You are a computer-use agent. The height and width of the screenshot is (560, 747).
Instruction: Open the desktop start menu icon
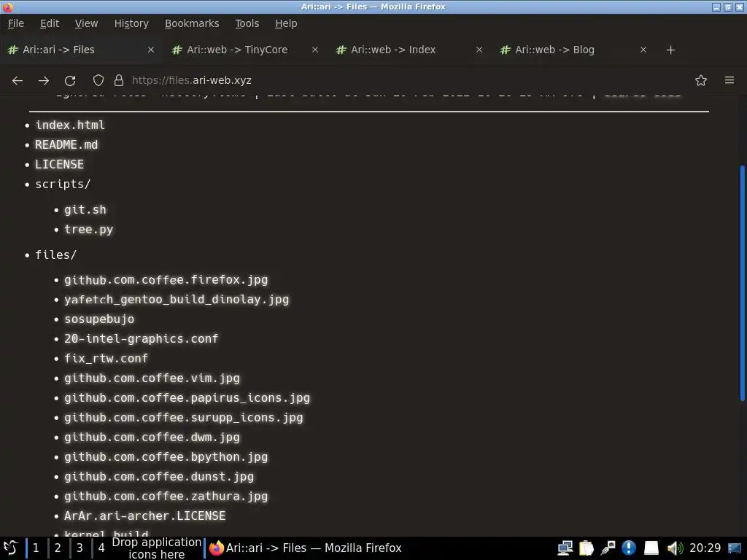point(10,548)
